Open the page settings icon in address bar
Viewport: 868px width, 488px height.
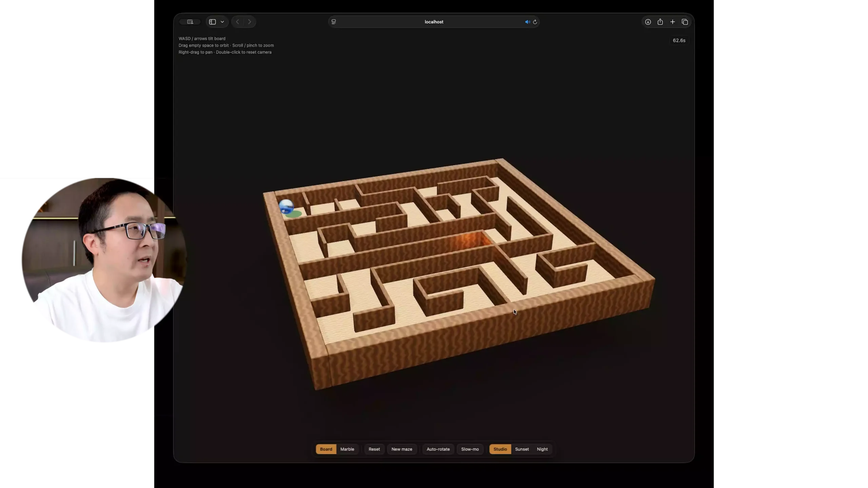click(334, 22)
